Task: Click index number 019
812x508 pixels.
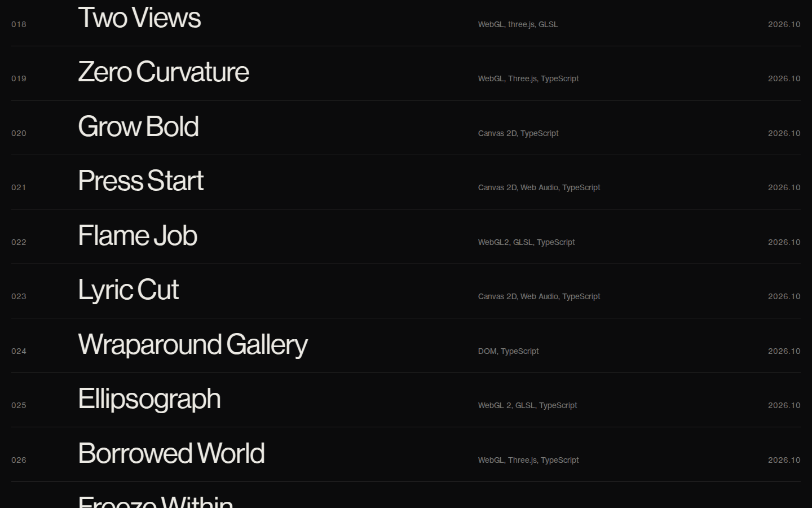Action: pyautogui.click(x=19, y=78)
